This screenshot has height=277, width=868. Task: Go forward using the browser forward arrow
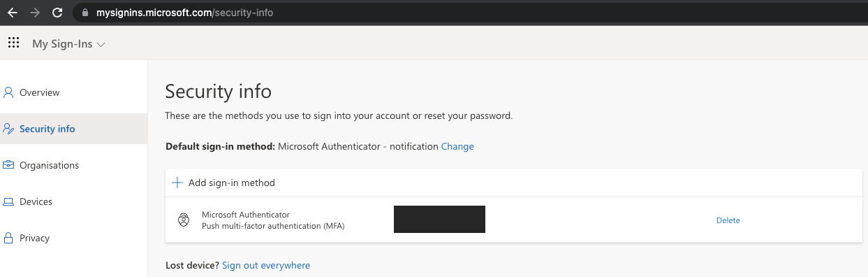pos(35,12)
